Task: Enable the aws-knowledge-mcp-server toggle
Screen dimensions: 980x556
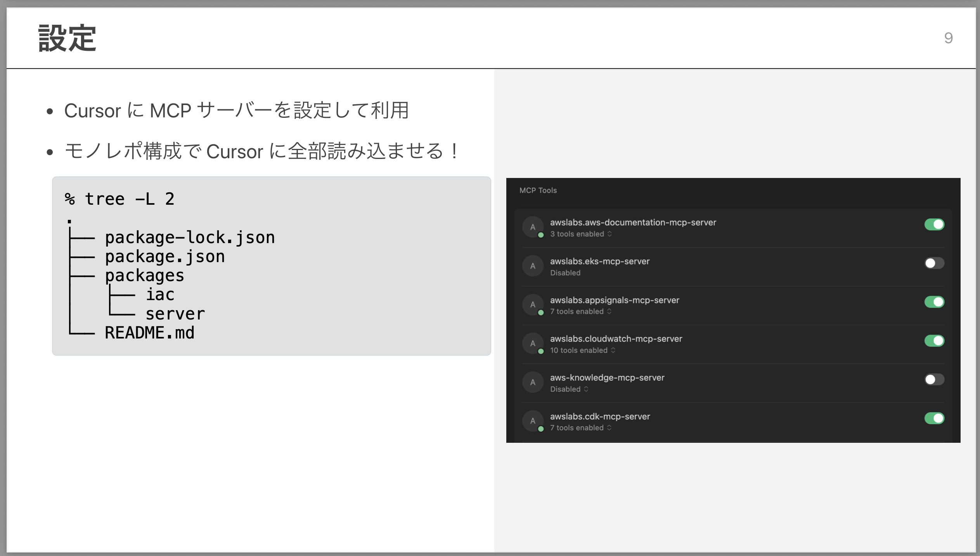Action: [934, 379]
